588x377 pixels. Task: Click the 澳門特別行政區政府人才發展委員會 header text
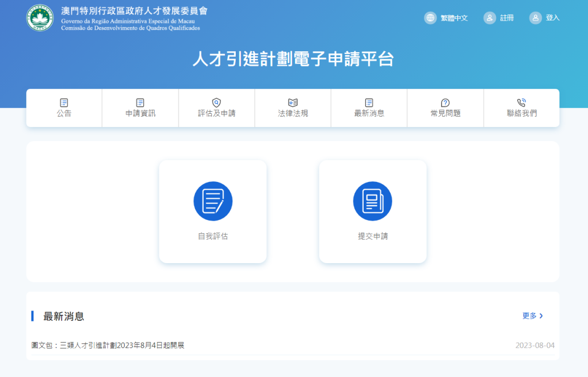coord(134,11)
